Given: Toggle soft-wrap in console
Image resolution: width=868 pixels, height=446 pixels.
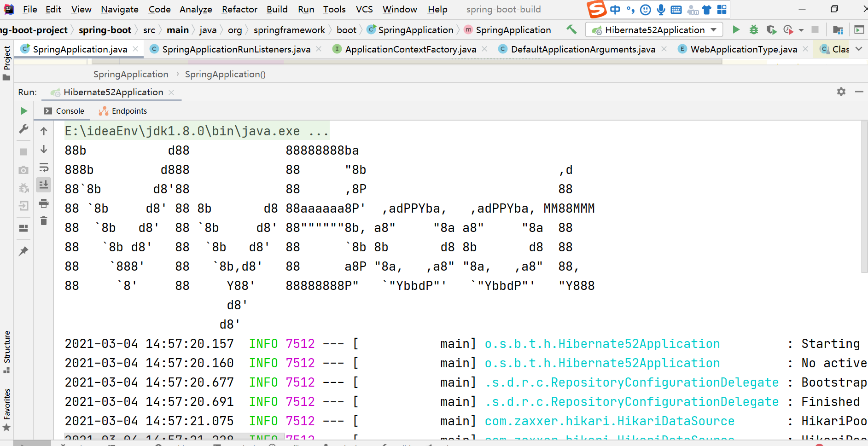Looking at the screenshot, I should coord(44,168).
